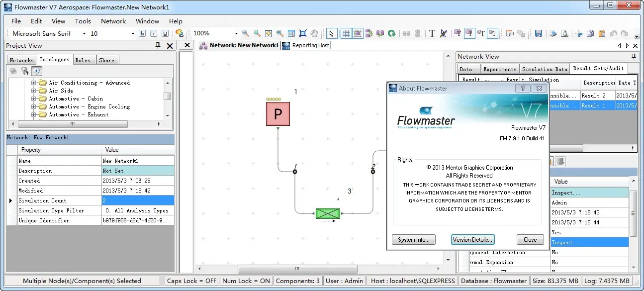Open toolbar overflow options arrow
The width and height of the screenshot is (644, 291).
tap(637, 36)
